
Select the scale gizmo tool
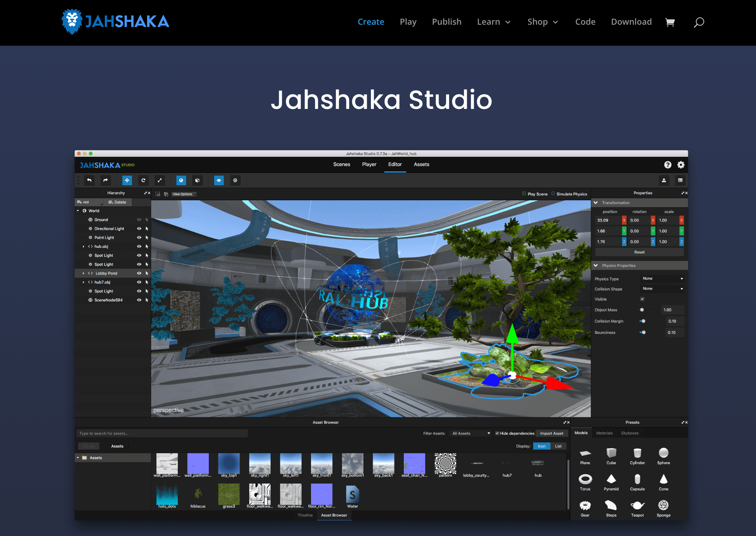[x=160, y=180]
